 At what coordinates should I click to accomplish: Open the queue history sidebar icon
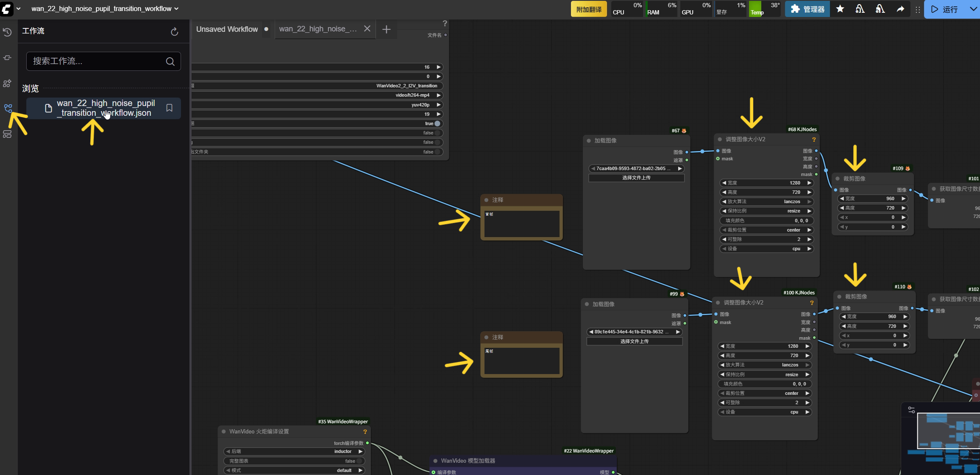[x=7, y=32]
